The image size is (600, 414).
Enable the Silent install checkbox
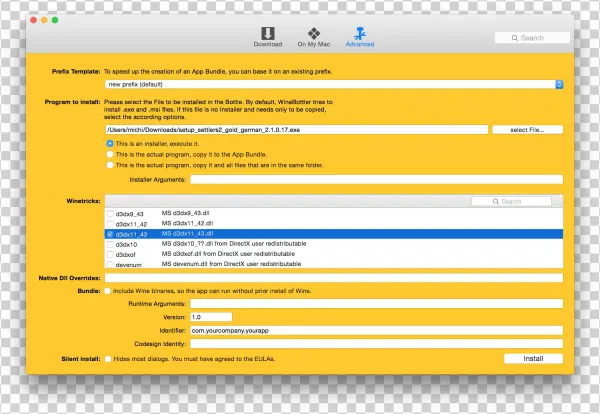point(108,359)
